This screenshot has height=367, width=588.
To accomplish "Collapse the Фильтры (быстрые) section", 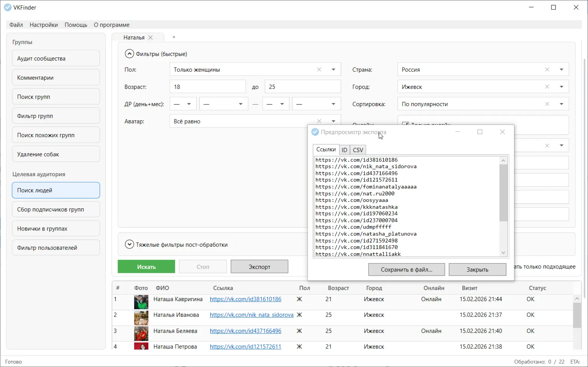I will [130, 54].
